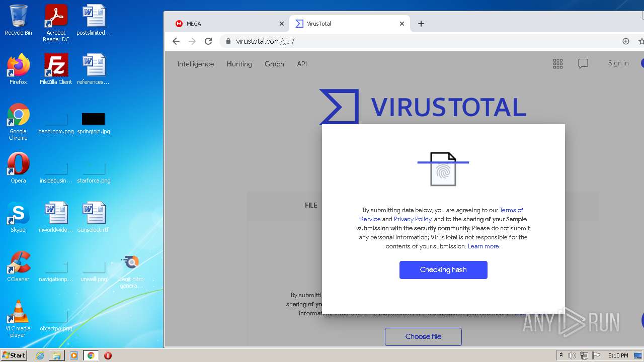Click the taskbar clock showing 8:10 PM
644x362 pixels.
point(618,355)
